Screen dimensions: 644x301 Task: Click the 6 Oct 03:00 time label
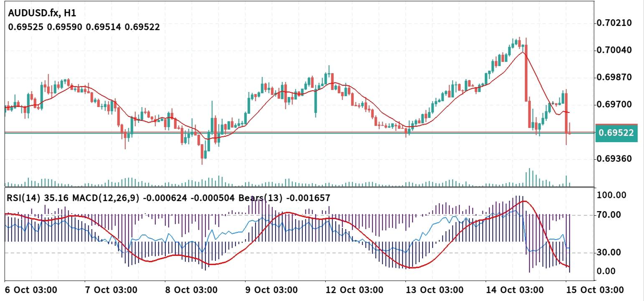click(30, 290)
